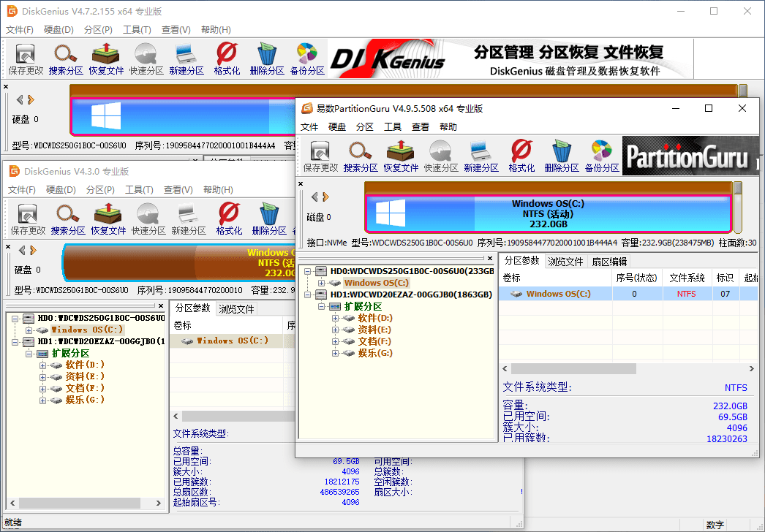Close the tree pane in PartitionGuru

pos(490,258)
